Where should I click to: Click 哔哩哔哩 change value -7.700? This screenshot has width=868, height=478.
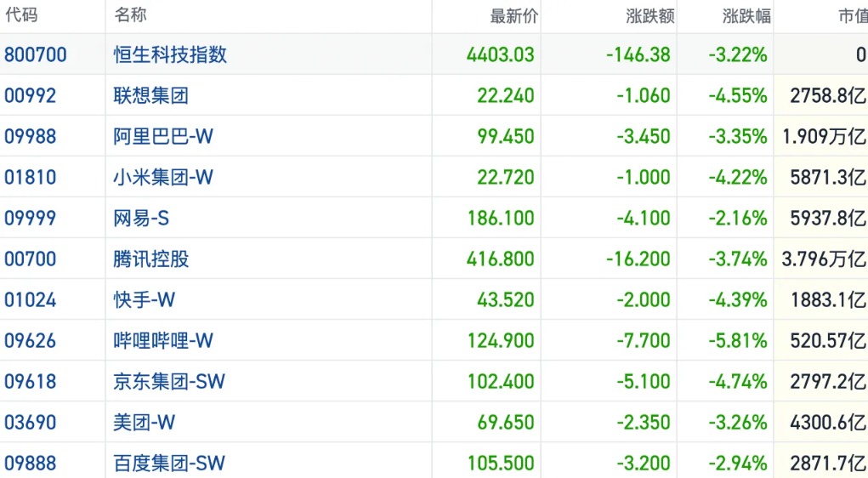[x=644, y=340]
